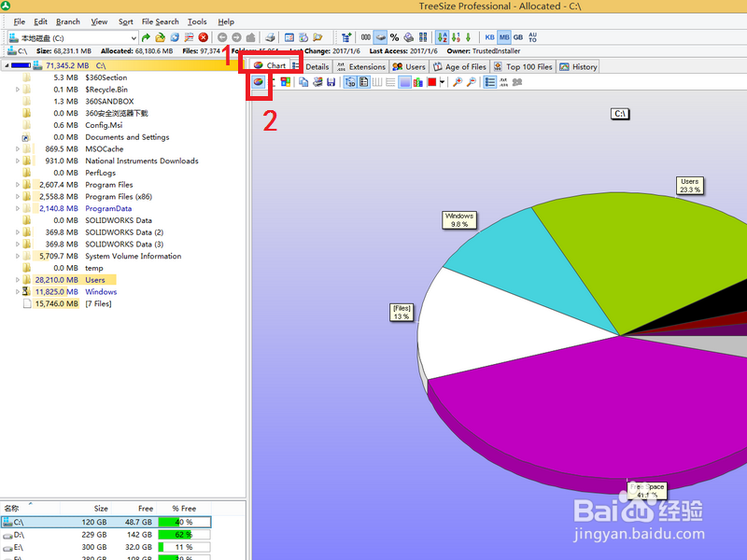Click the greyed users icon in chart toolbar

[517, 82]
